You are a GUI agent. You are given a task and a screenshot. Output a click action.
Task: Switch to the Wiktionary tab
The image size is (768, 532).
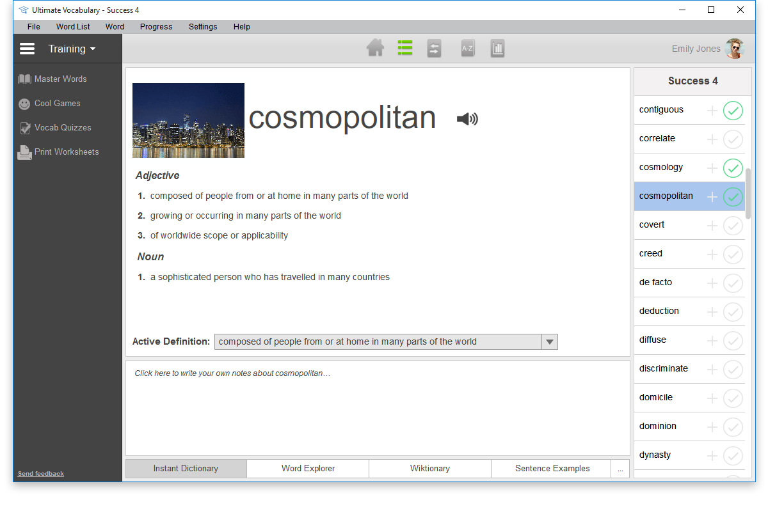[429, 469]
